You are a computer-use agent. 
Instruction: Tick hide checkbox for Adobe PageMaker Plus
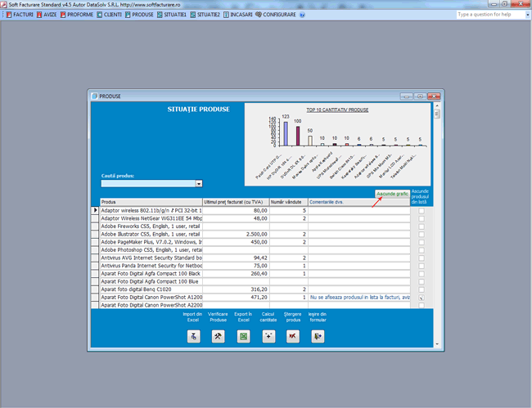422,242
